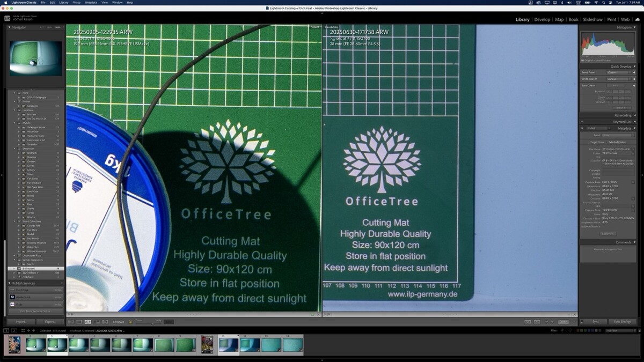Click the Navigator preview thumbnail
This screenshot has height=362, width=644.
click(35, 58)
